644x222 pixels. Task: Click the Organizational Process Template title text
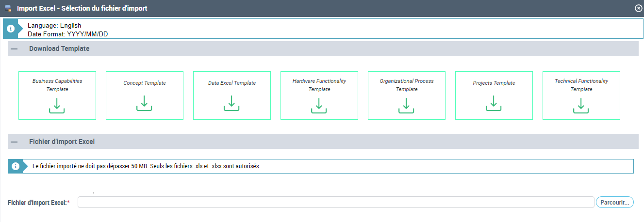coord(407,85)
